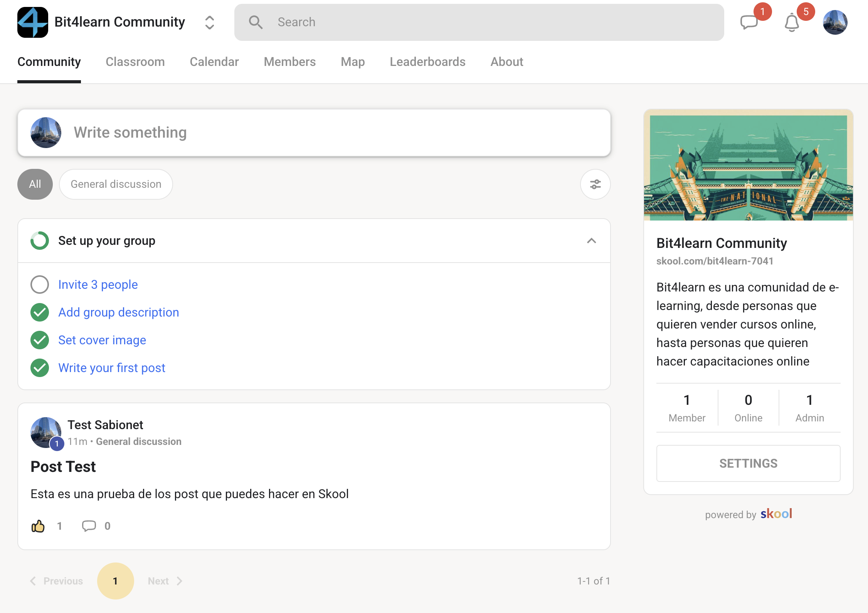This screenshot has width=868, height=613.
Task: Click the green check beside Add group description
Action: tap(40, 312)
